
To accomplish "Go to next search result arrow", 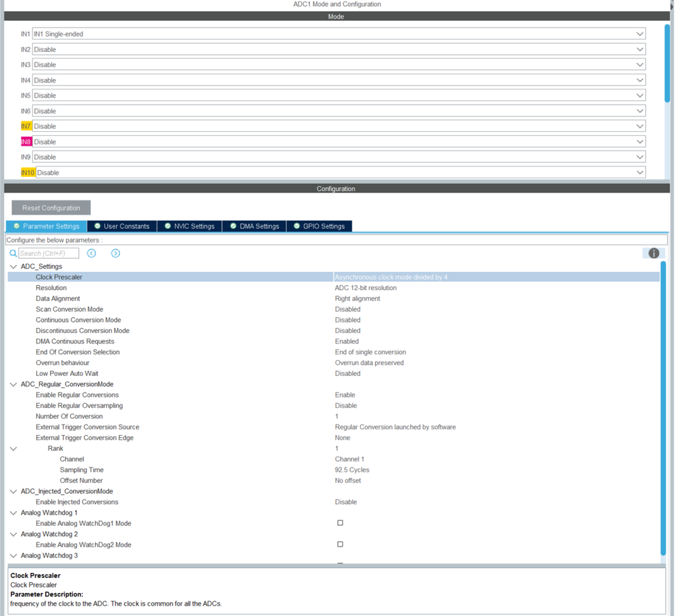I will (x=115, y=253).
